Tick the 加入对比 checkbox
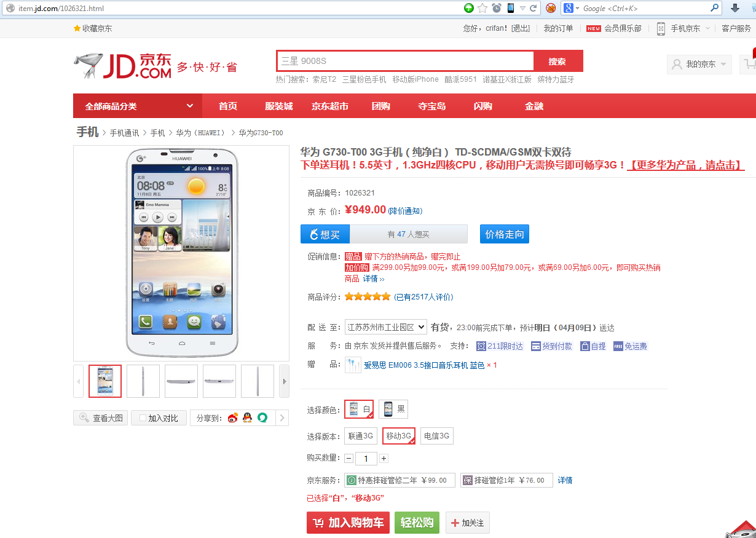This screenshot has width=756, height=538. [143, 418]
